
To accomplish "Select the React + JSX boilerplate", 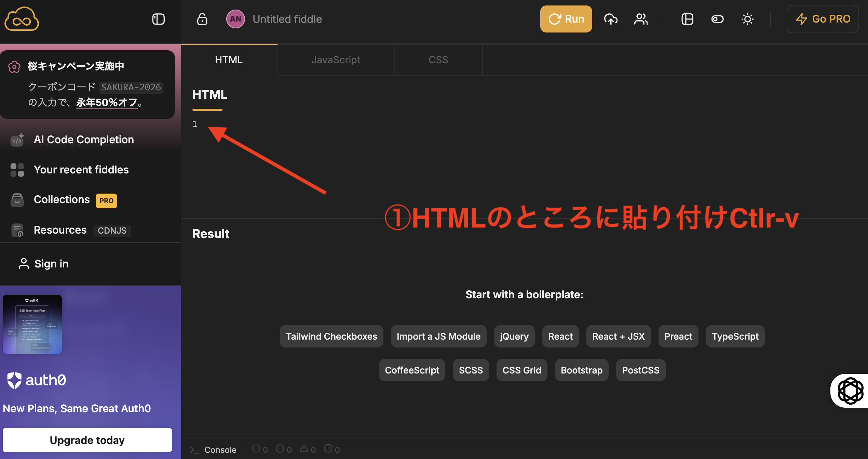I will pyautogui.click(x=618, y=336).
